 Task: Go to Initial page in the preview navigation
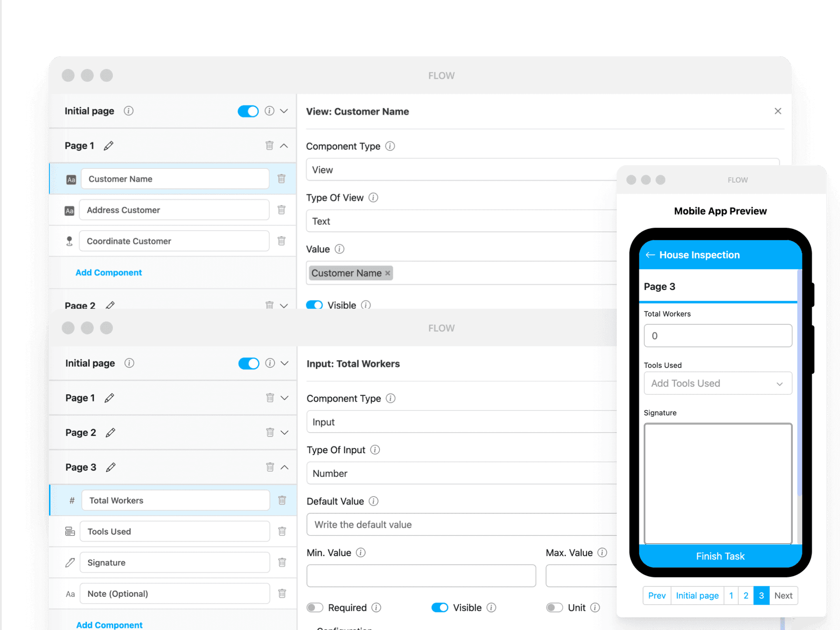coord(697,595)
